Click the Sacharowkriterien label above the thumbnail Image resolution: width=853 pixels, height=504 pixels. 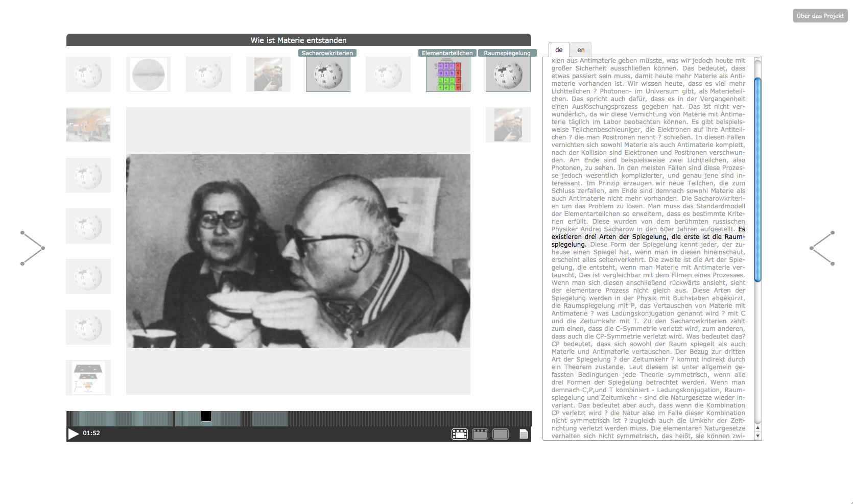(327, 53)
